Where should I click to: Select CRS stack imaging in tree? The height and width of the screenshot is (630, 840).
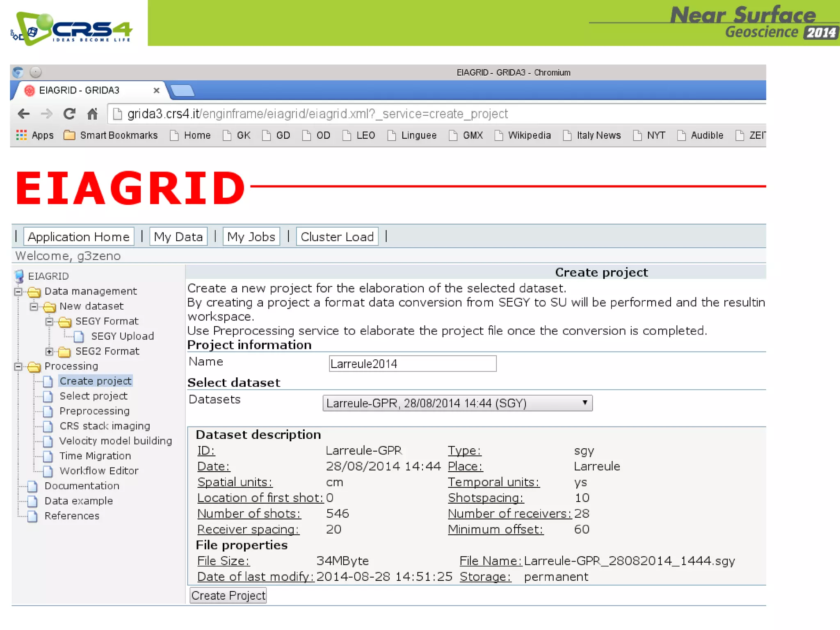coord(105,426)
